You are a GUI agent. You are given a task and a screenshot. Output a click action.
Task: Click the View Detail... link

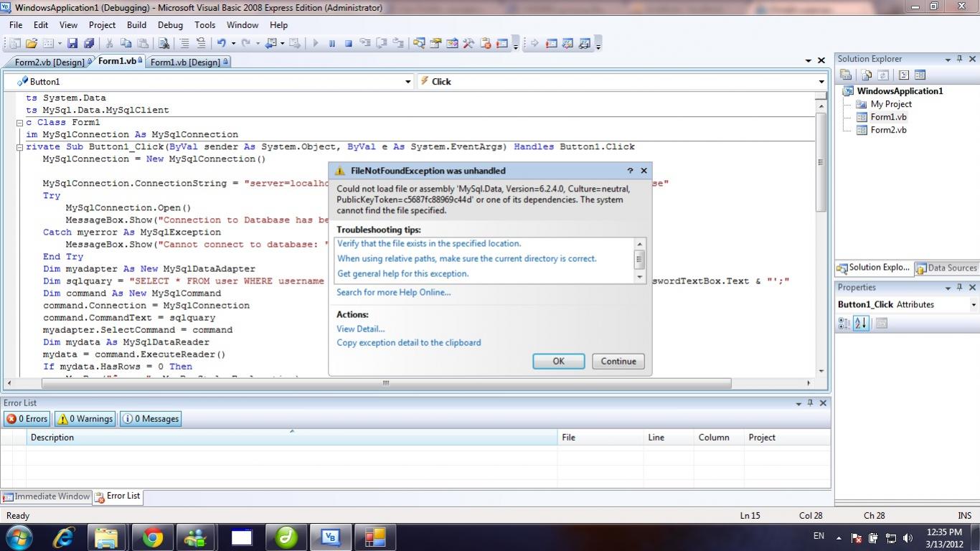[361, 329]
